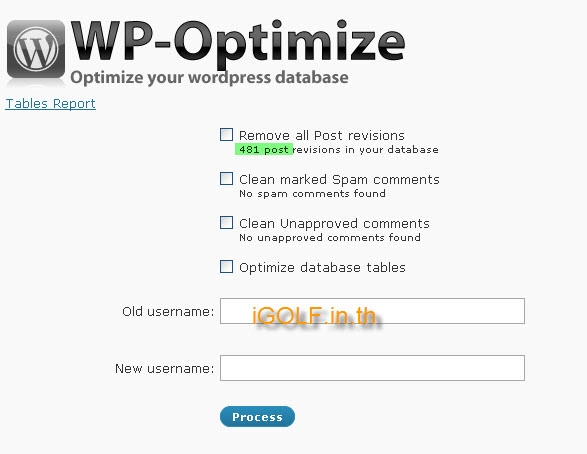This screenshot has width=587, height=454.
Task: Click the 'Clean marked Spam comments' label text
Action: point(339,180)
